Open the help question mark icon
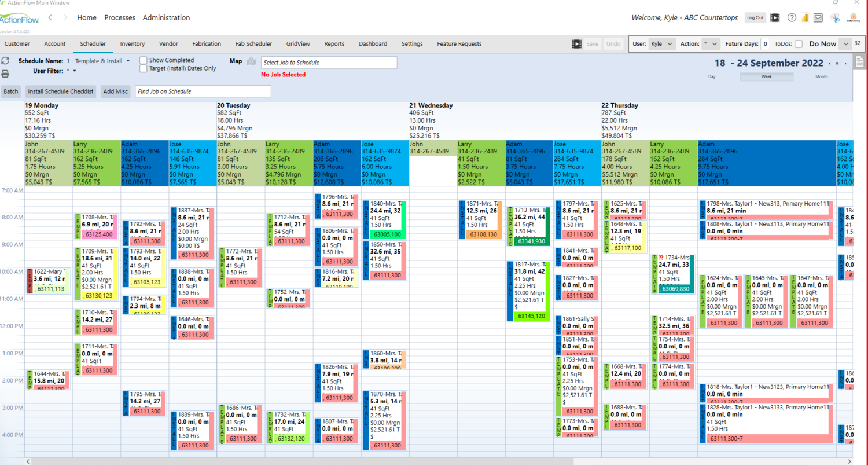This screenshot has width=868, height=466. pyautogui.click(x=792, y=17)
